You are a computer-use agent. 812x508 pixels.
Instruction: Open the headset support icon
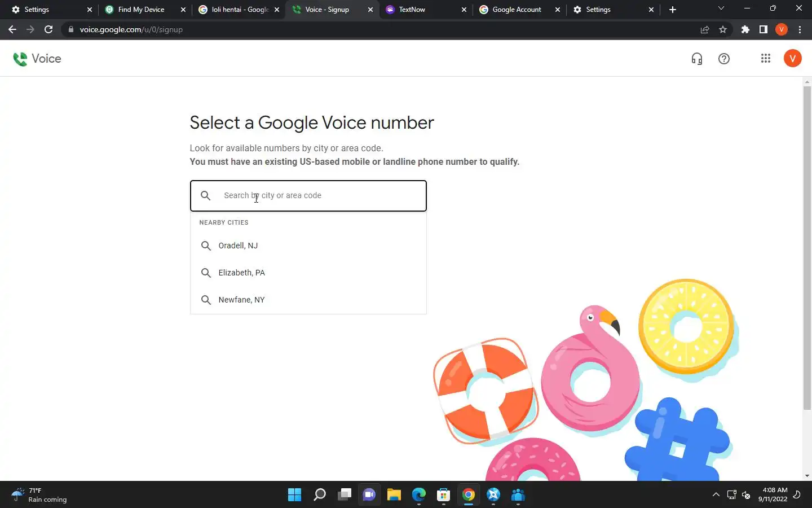click(697, 59)
